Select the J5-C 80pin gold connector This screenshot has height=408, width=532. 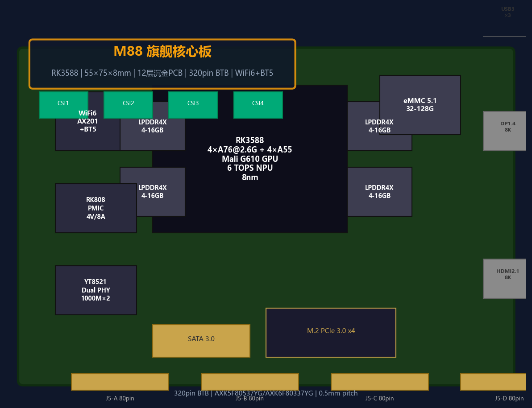pyautogui.click(x=380, y=382)
